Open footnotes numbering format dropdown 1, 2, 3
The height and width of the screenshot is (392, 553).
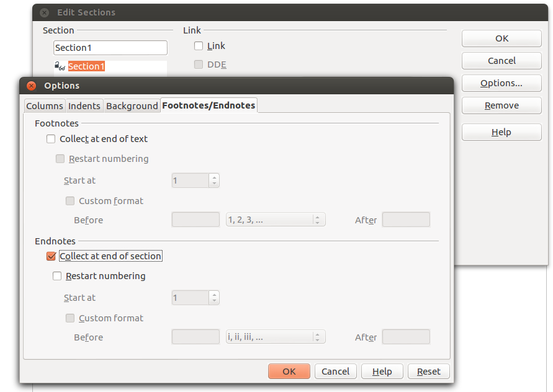point(276,220)
